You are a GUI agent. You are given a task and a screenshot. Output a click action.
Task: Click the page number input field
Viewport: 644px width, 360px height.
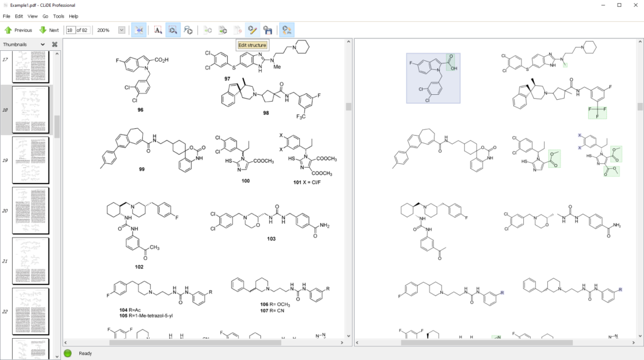[70, 30]
